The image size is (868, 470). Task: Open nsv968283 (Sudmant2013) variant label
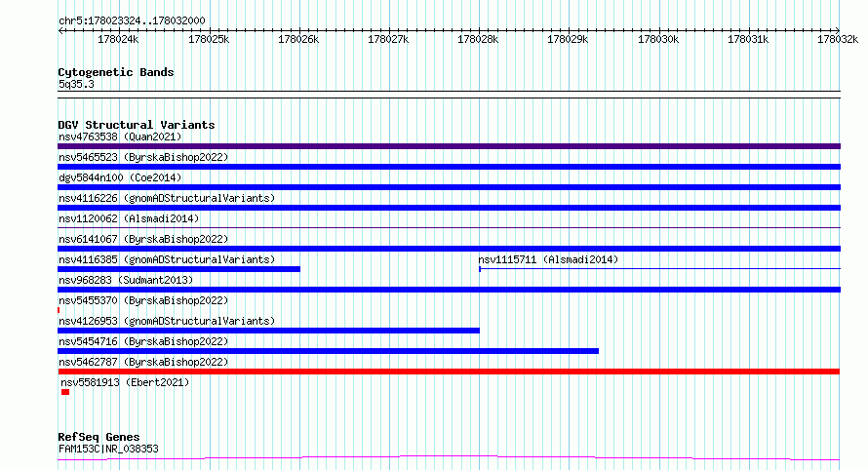126,280
